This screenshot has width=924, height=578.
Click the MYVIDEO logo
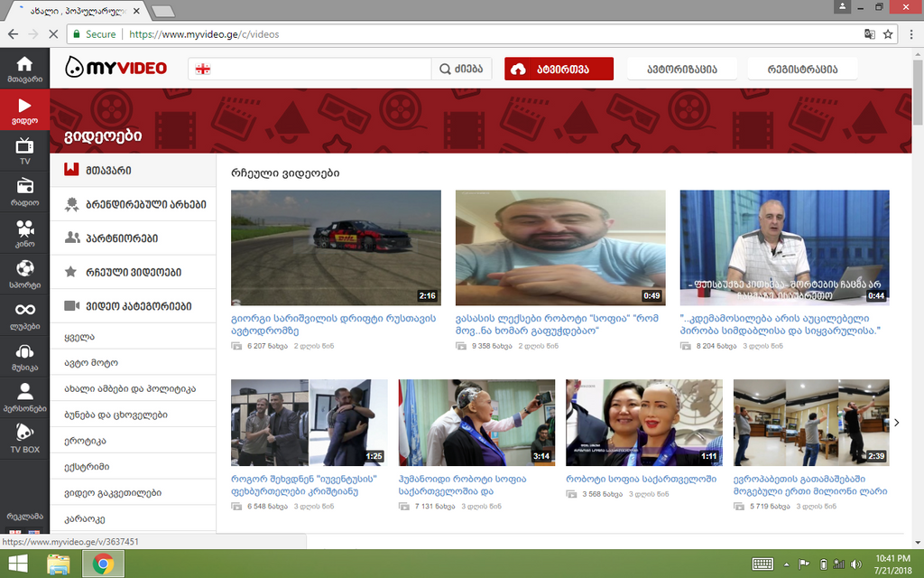(x=116, y=68)
